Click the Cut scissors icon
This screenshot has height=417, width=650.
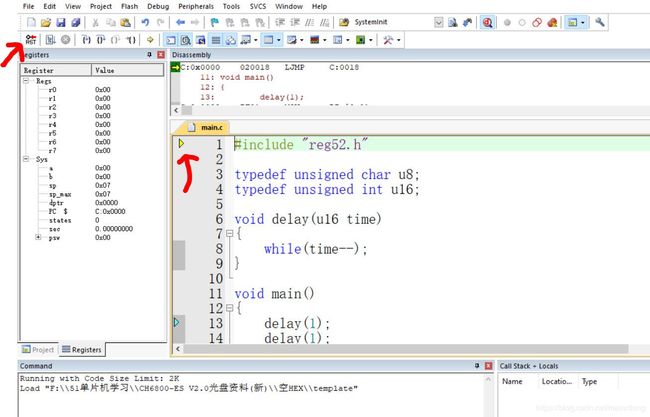[95, 22]
